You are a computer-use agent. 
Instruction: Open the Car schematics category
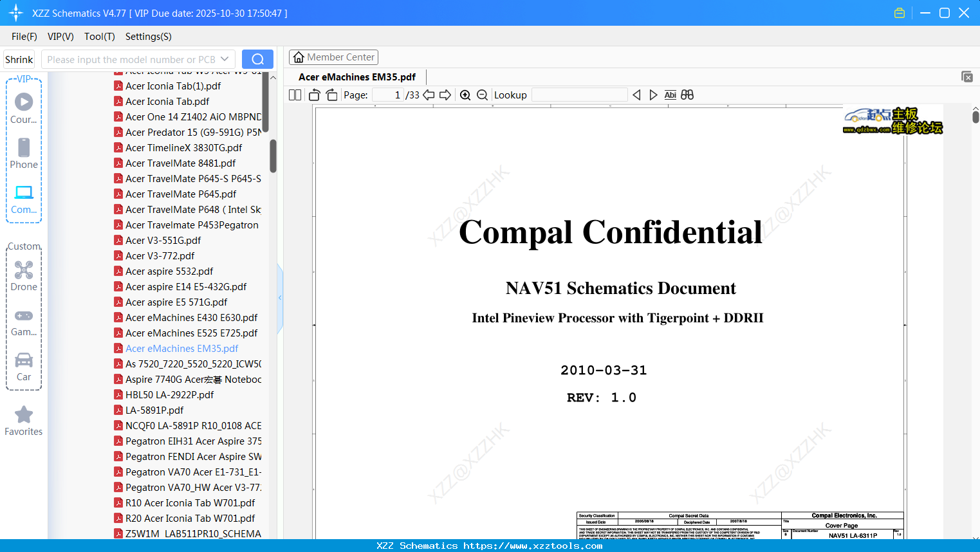tap(24, 367)
